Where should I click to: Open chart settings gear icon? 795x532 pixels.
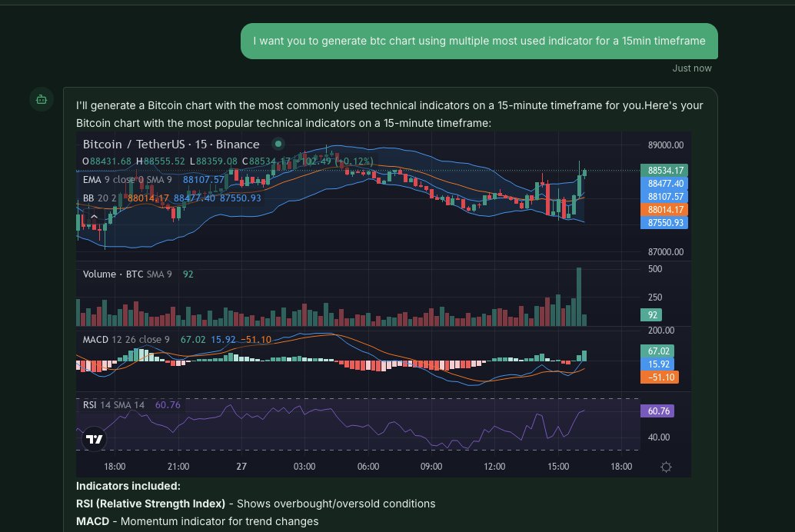[x=667, y=467]
